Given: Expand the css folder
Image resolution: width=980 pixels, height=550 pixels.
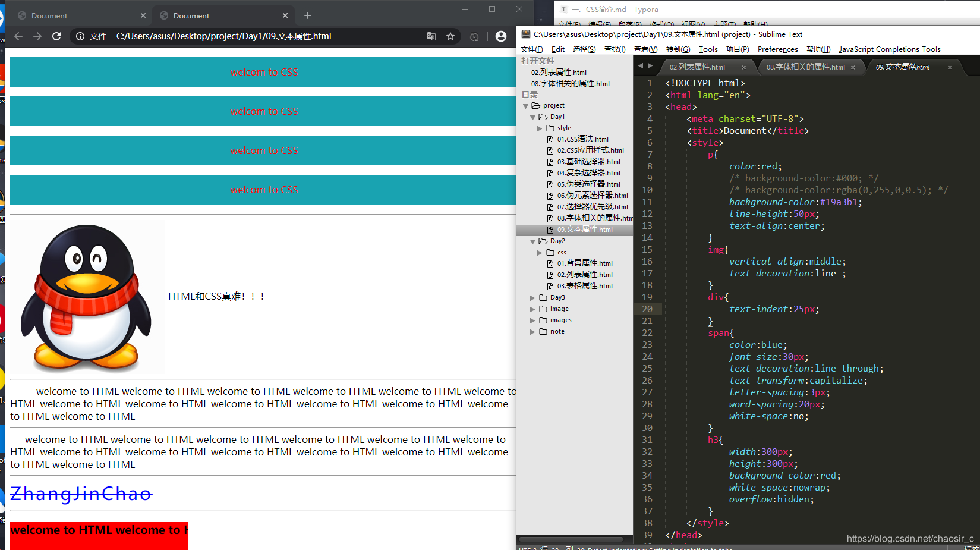Looking at the screenshot, I should (540, 253).
